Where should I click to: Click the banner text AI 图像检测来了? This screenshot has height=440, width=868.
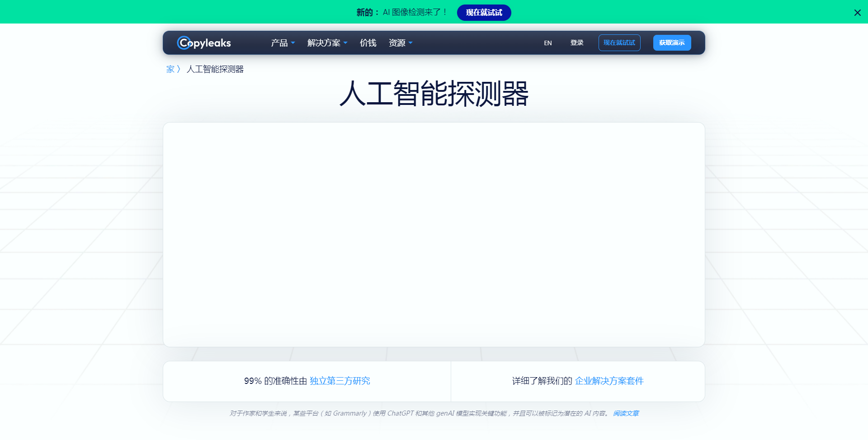[414, 13]
